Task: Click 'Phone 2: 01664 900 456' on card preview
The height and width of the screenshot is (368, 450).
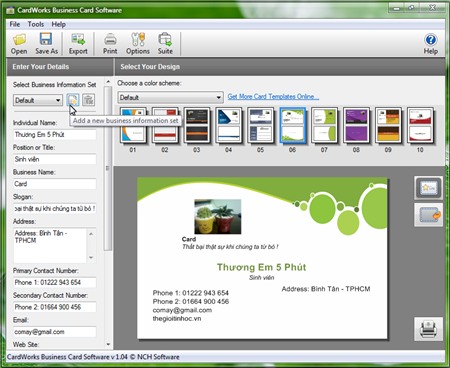Action: pos(191,302)
